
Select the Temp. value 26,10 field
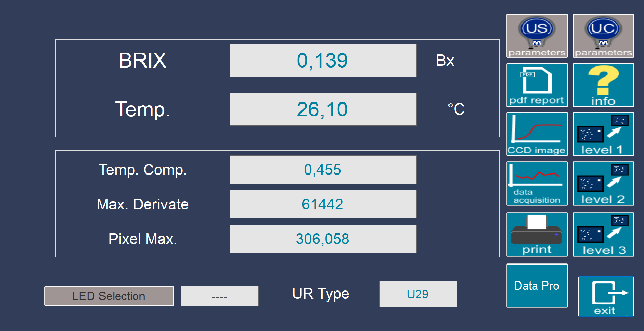tap(323, 109)
